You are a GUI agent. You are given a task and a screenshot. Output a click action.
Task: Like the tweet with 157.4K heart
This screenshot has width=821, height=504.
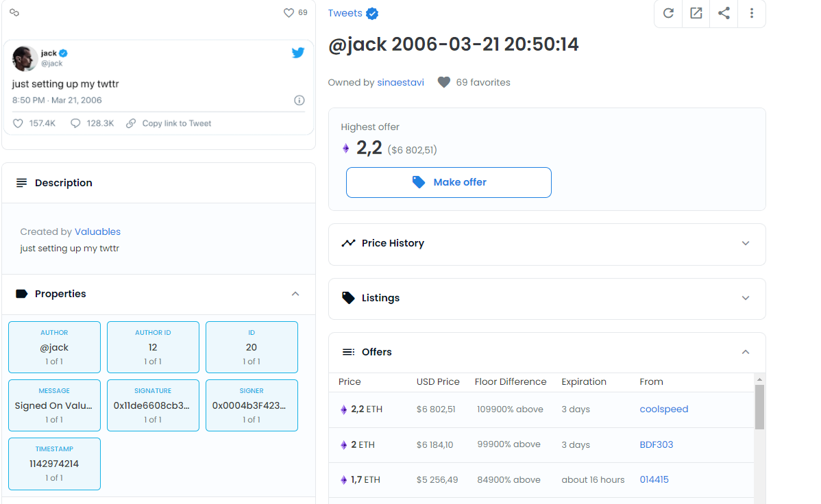pyautogui.click(x=18, y=123)
